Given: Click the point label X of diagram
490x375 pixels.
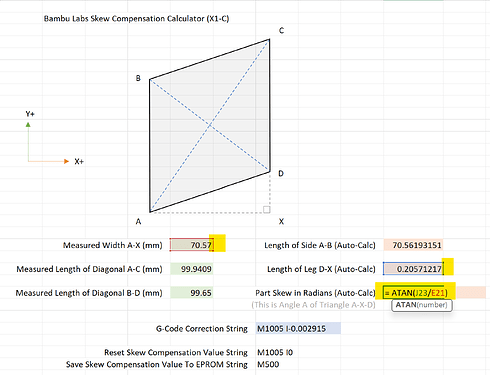Looking at the screenshot, I should coord(281,222).
